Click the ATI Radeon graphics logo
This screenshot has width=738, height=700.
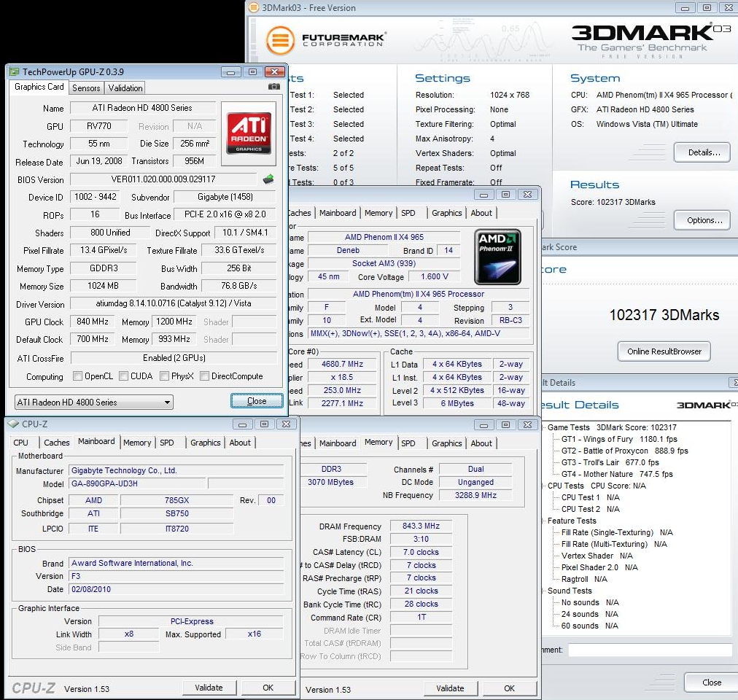pos(249,133)
